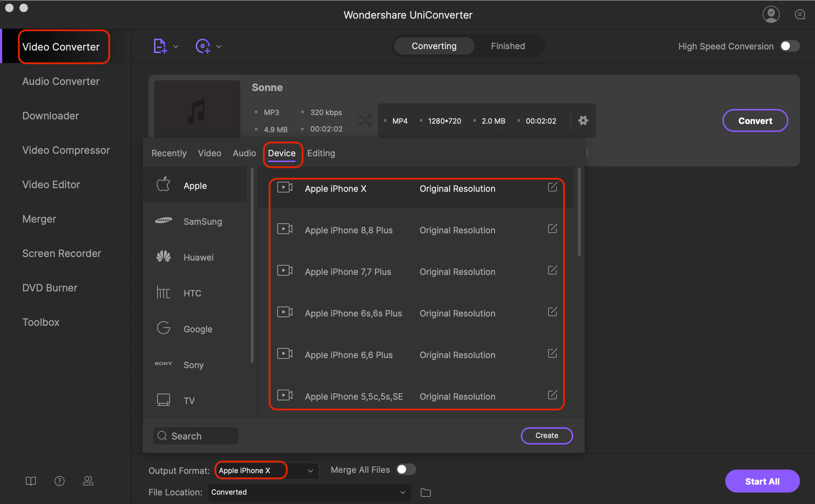
Task: Click the edit icon for Apple iPhone X preset
Action: tap(552, 187)
